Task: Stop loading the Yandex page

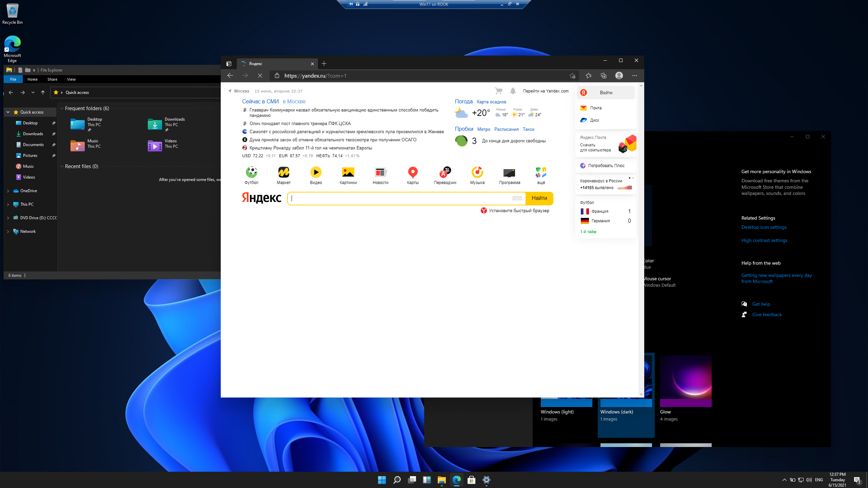Action: click(x=260, y=76)
